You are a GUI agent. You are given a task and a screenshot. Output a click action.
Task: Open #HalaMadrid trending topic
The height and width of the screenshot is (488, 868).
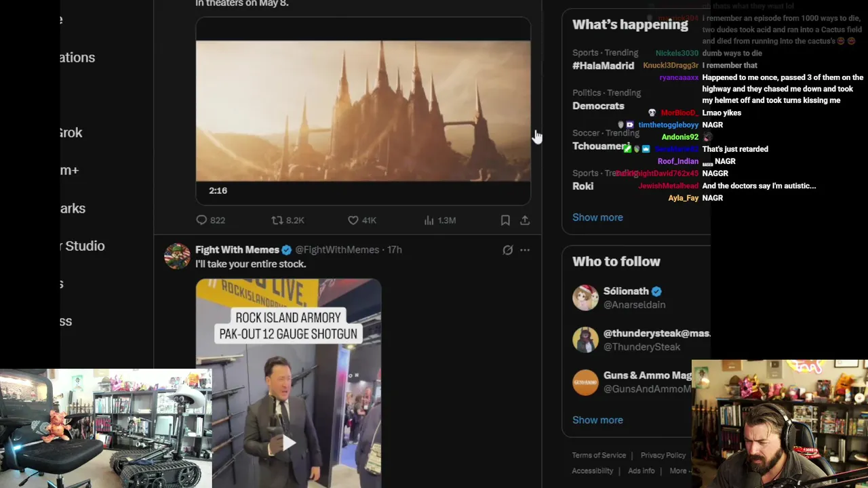[x=604, y=66]
